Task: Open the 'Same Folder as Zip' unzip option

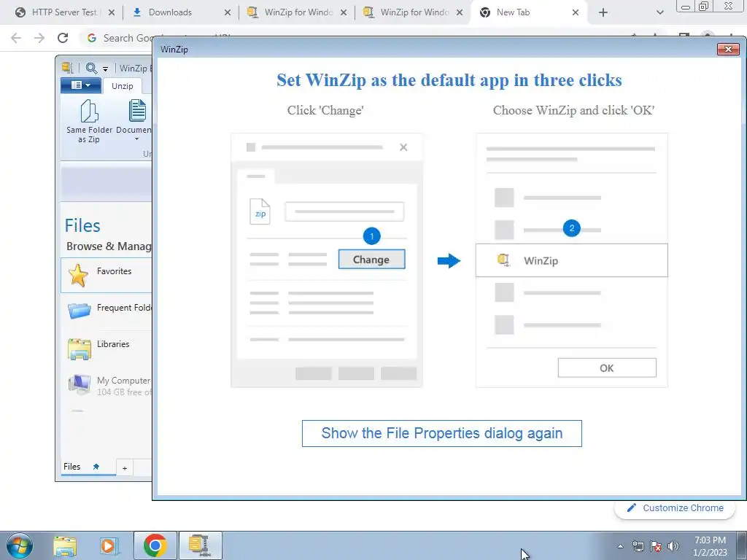Action: (x=89, y=122)
